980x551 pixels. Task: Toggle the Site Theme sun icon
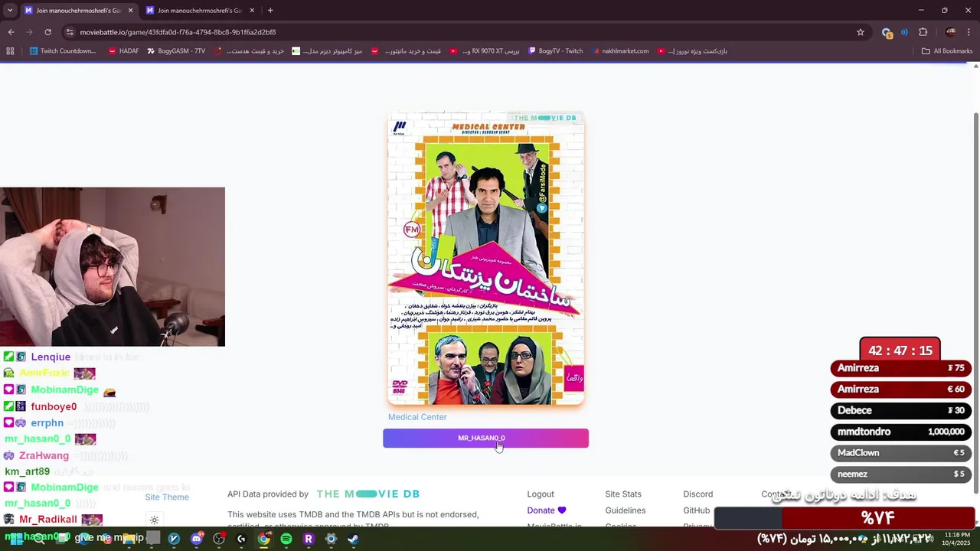[x=154, y=520]
